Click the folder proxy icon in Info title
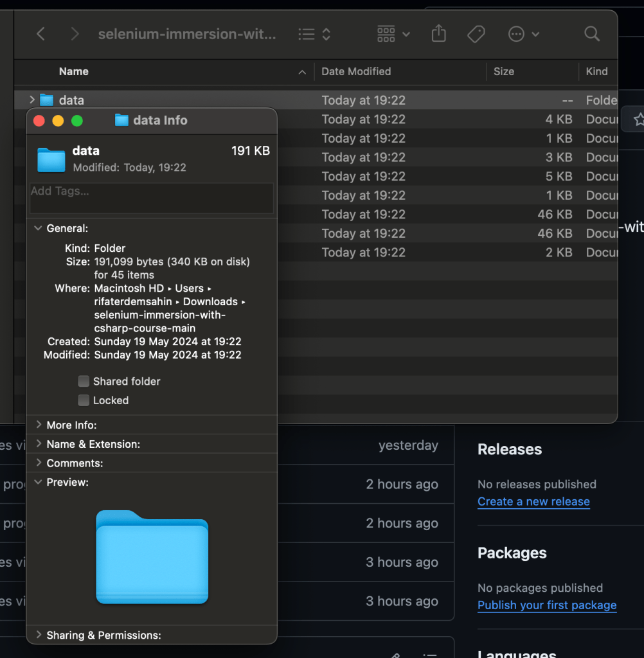The height and width of the screenshot is (658, 644). 121,120
